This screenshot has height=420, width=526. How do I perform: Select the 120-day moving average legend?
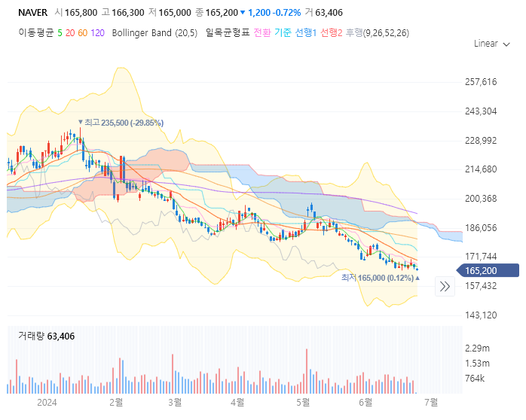[x=98, y=33]
